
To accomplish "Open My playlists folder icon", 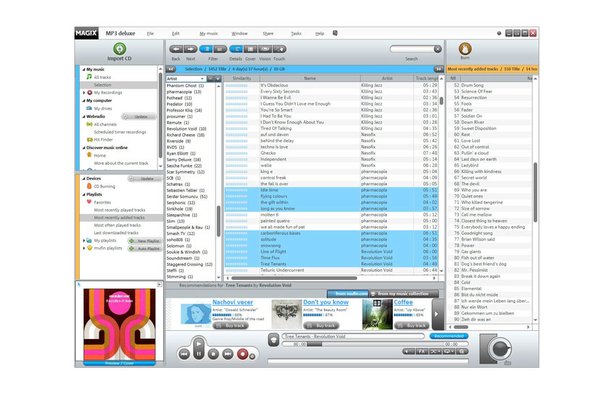I will (x=89, y=240).
